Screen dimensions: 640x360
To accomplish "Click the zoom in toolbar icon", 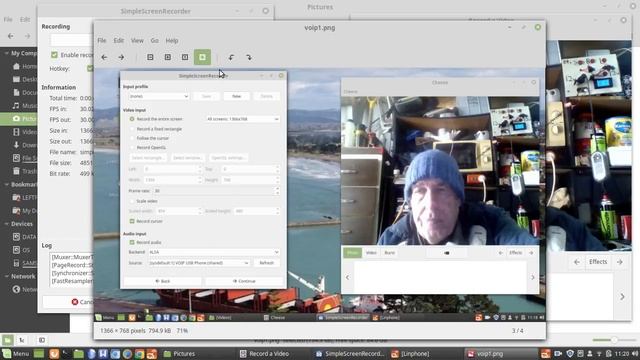I will (168, 57).
